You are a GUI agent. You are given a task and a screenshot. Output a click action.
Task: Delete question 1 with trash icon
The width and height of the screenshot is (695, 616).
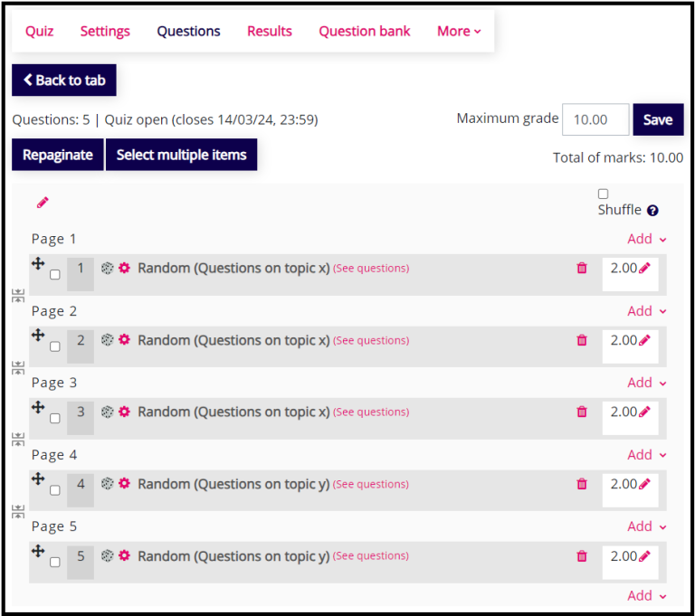coord(582,268)
